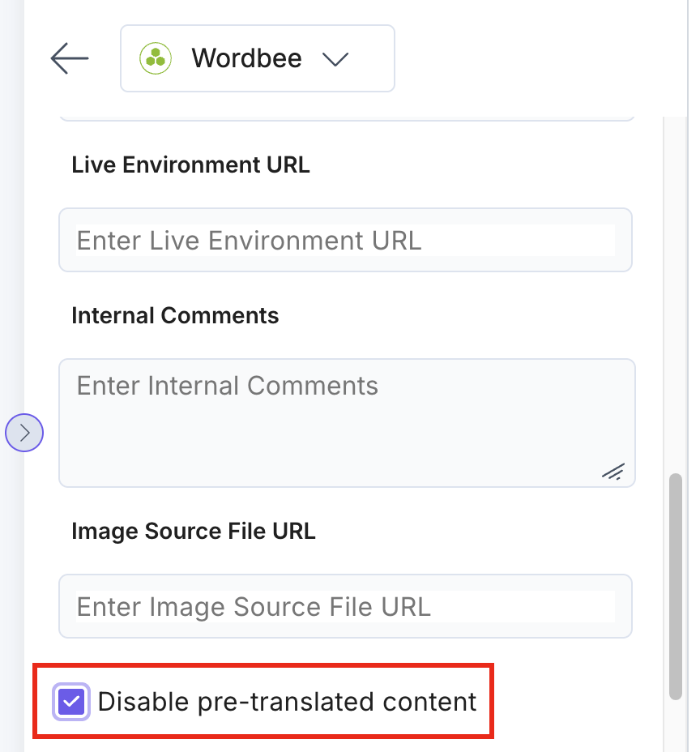
Task: Open the Wordbee integration dropdown
Action: [258, 58]
